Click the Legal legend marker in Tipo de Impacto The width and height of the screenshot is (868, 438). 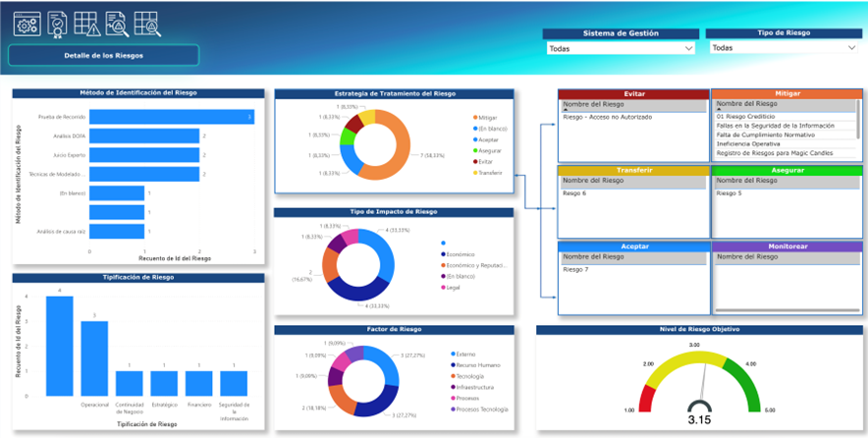pos(443,288)
